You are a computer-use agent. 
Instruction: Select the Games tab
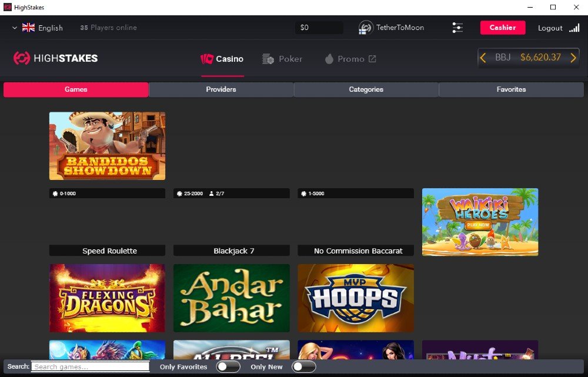coord(76,89)
